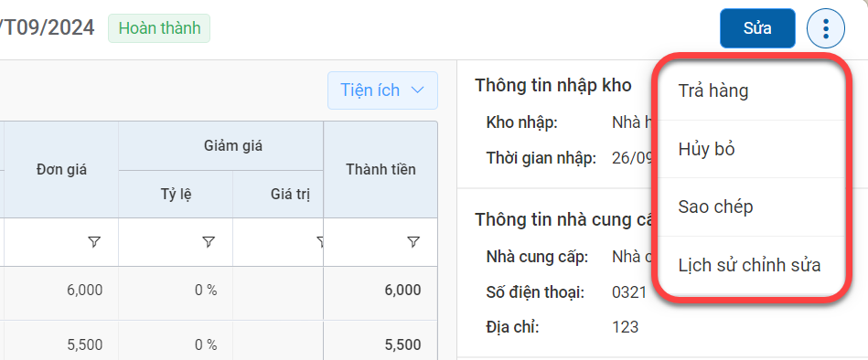Screen dimensions: 868x360
Task: Click the Đơn giá column header
Action: click(x=61, y=170)
